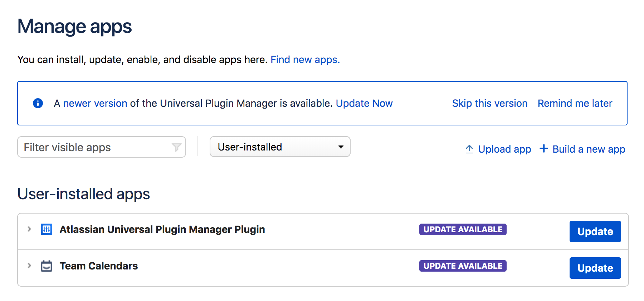The image size is (644, 301).
Task: Click Update Available badge for Universal Plugin Manager
Action: [x=463, y=229]
